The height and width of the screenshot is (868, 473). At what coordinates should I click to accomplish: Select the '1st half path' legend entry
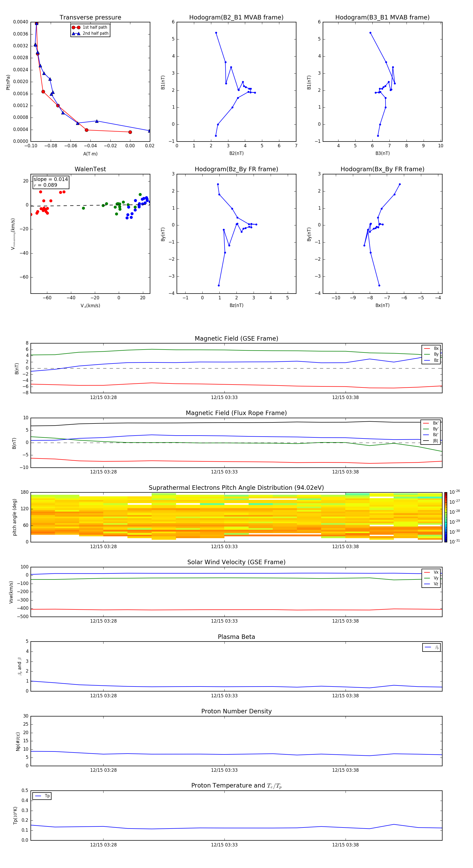[90, 27]
